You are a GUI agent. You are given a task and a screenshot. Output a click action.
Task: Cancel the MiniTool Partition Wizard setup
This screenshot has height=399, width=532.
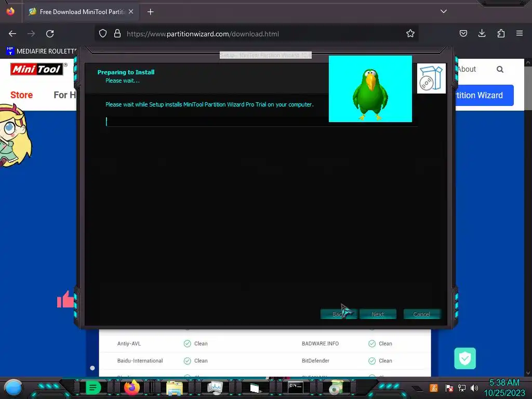click(x=422, y=314)
